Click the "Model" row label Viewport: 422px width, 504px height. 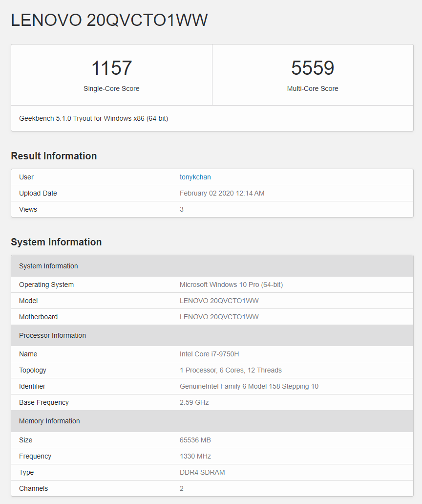click(x=28, y=301)
